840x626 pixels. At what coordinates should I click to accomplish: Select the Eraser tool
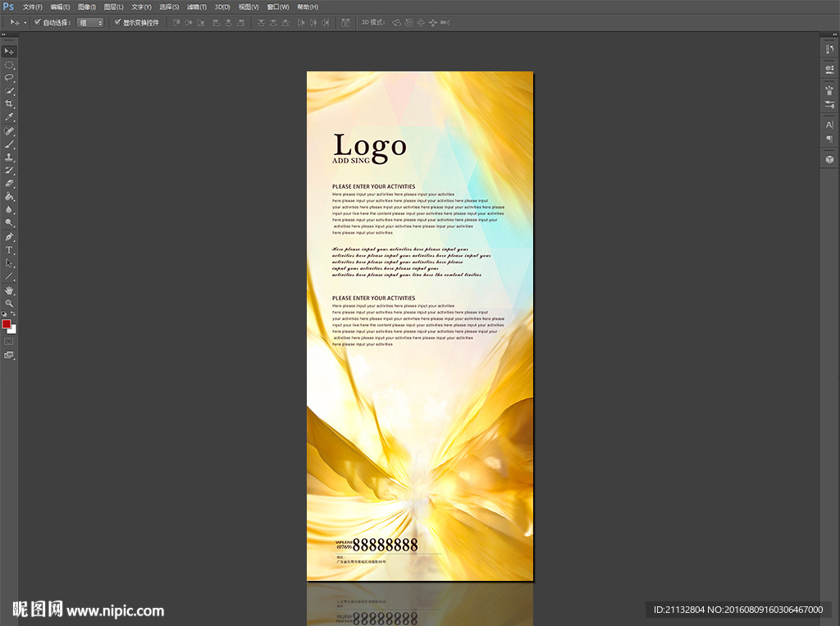[x=9, y=184]
